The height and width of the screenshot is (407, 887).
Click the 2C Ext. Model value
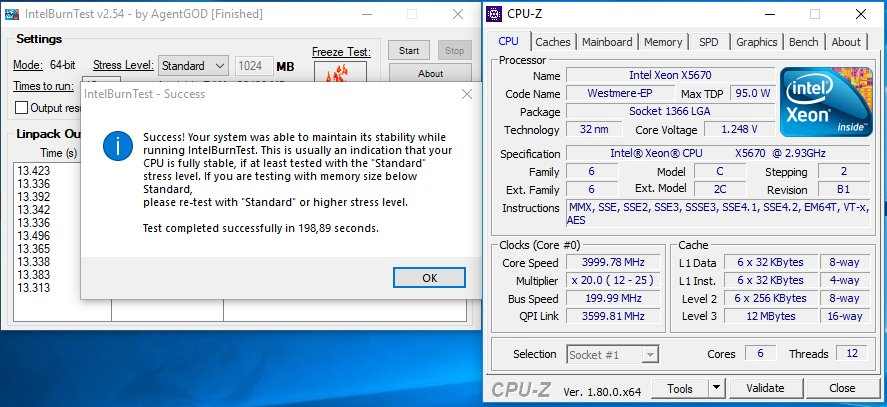720,190
